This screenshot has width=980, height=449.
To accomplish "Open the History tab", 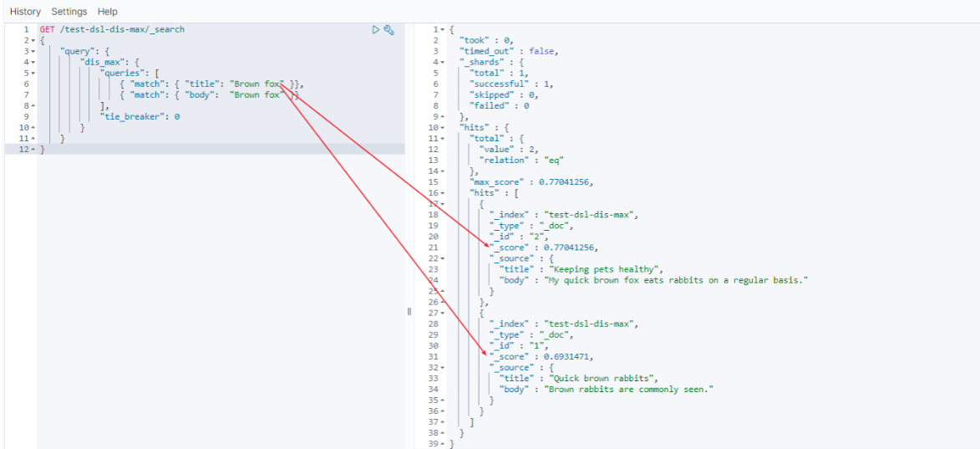I will pyautogui.click(x=25, y=11).
